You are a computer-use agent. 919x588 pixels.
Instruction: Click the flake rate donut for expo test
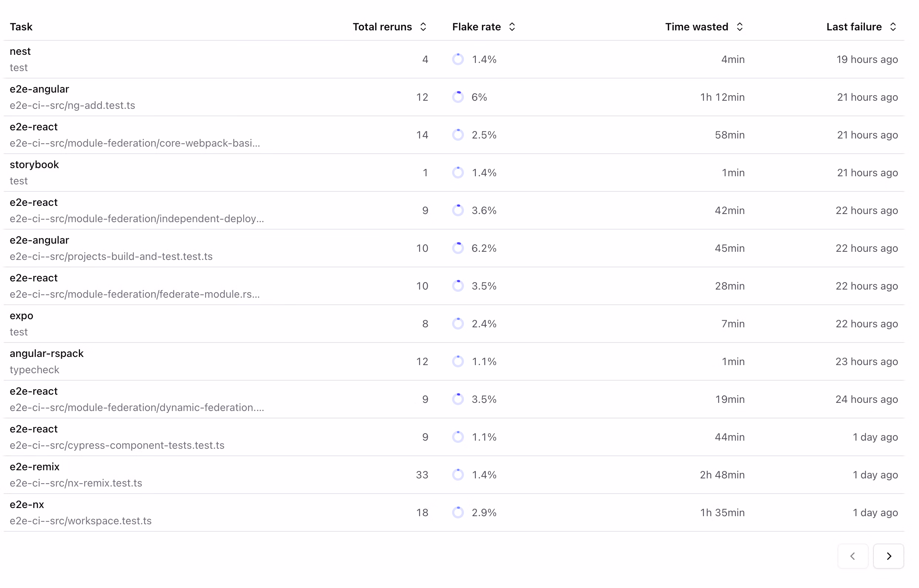tap(458, 323)
